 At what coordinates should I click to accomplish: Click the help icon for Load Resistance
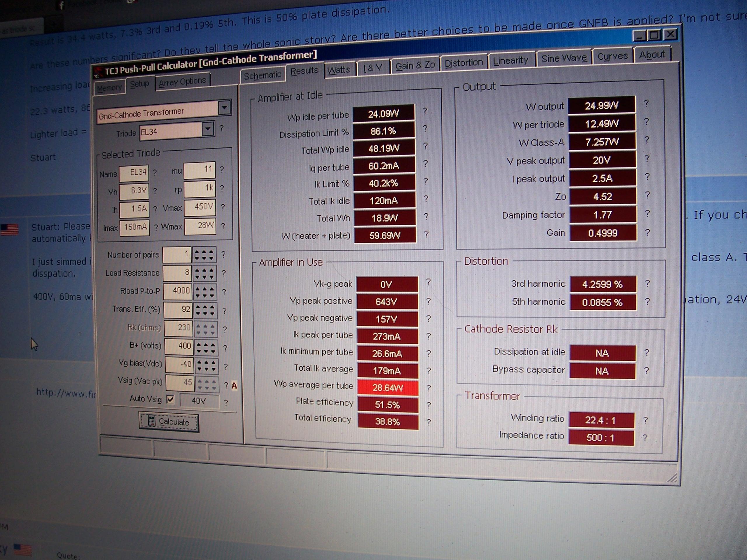(x=224, y=273)
